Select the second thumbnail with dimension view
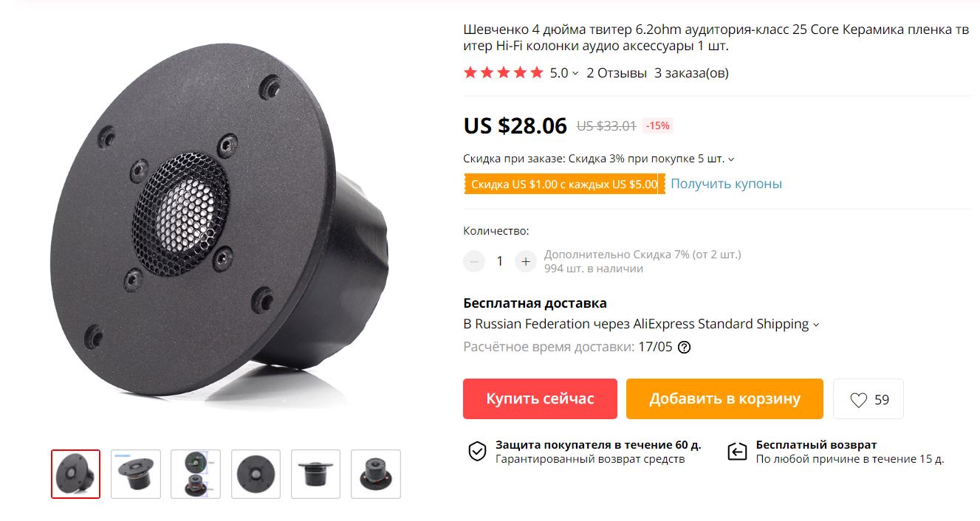 pyautogui.click(x=136, y=474)
